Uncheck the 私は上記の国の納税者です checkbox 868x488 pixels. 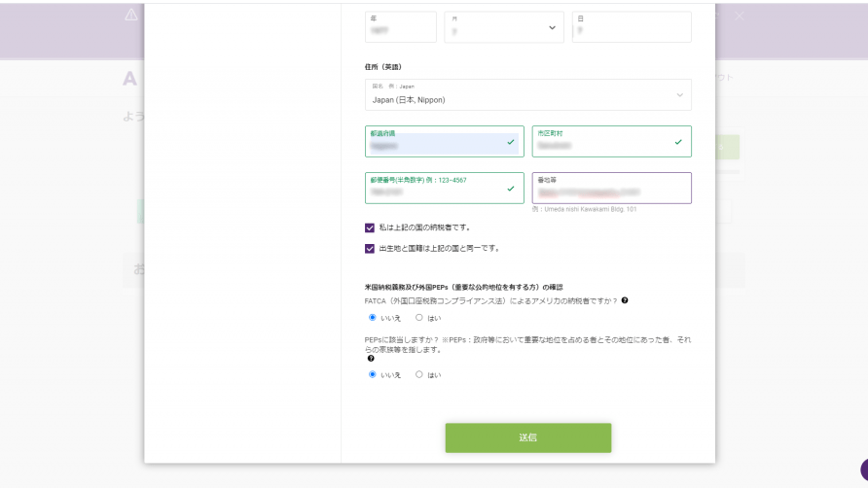click(370, 227)
